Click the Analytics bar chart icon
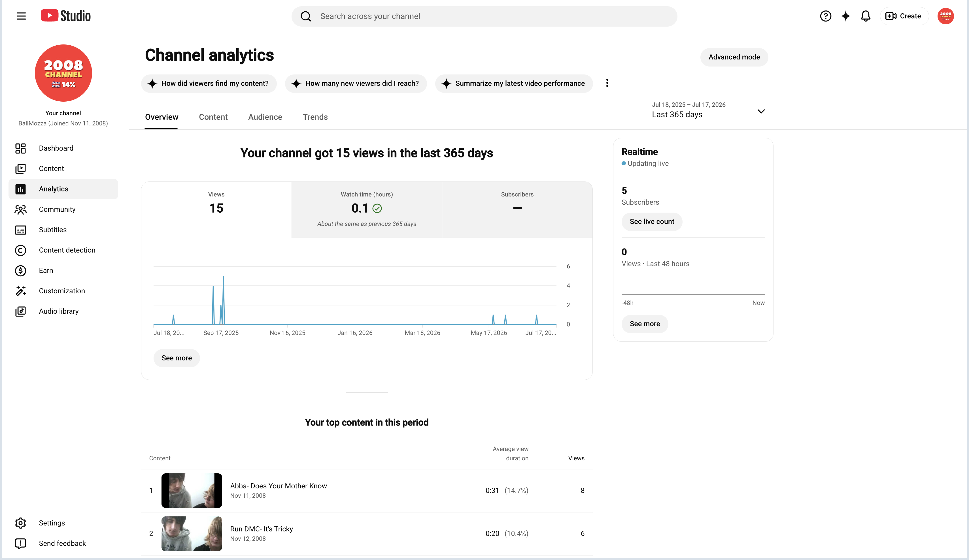The width and height of the screenshot is (969, 560). [20, 189]
